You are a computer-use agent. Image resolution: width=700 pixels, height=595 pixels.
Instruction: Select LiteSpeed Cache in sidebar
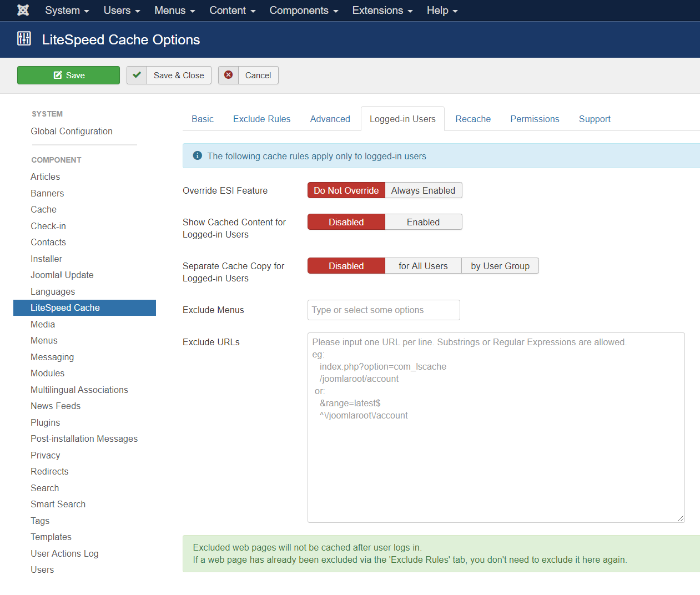[x=84, y=307]
